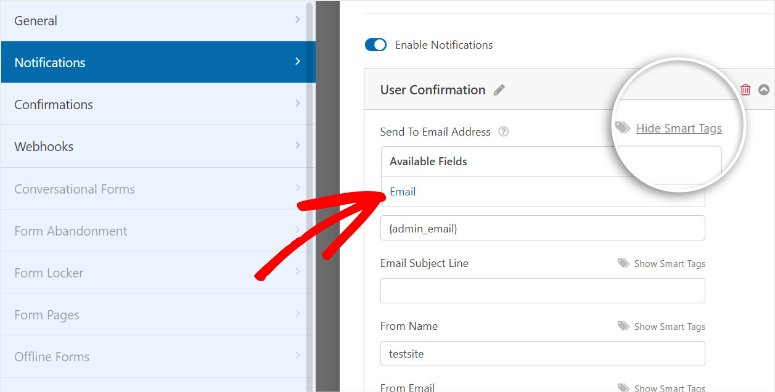Screen dimensions: 775x392
Task: Click the chevron beside Conversational Forms
Action: pos(298,188)
